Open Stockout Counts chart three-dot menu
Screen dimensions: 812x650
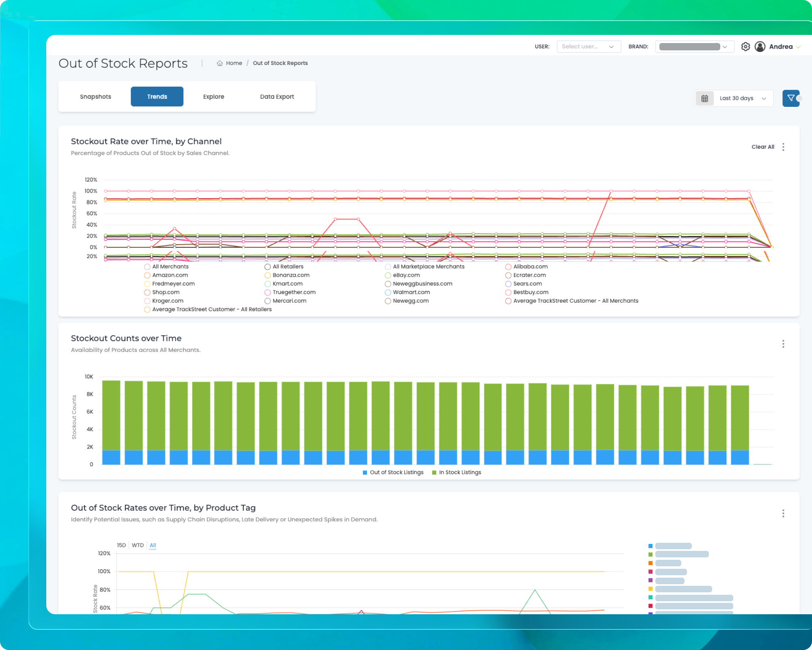[x=783, y=344]
